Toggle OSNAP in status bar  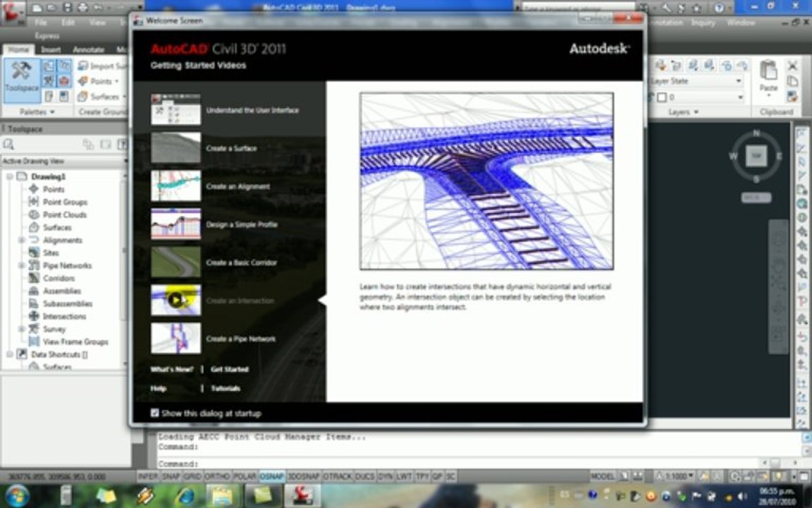point(271,476)
